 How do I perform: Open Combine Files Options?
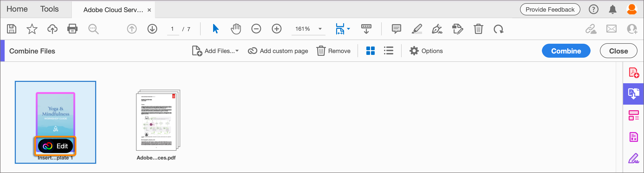[x=426, y=51]
